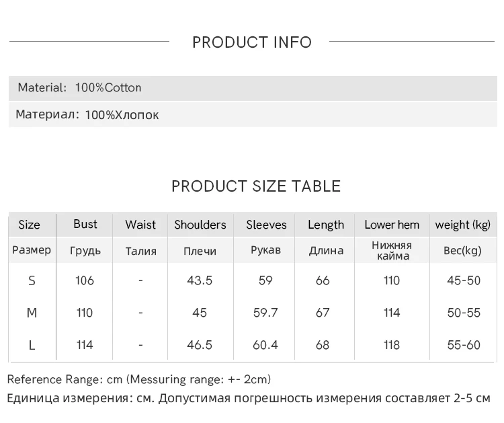Click the PRODUCT SIZE TABLE heading
This screenshot has height=423, width=504.
pos(256,186)
